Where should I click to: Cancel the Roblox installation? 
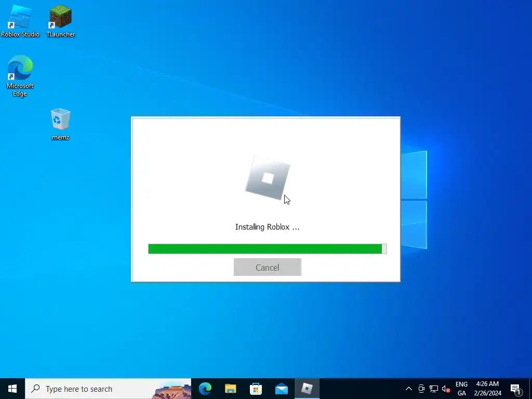click(268, 267)
